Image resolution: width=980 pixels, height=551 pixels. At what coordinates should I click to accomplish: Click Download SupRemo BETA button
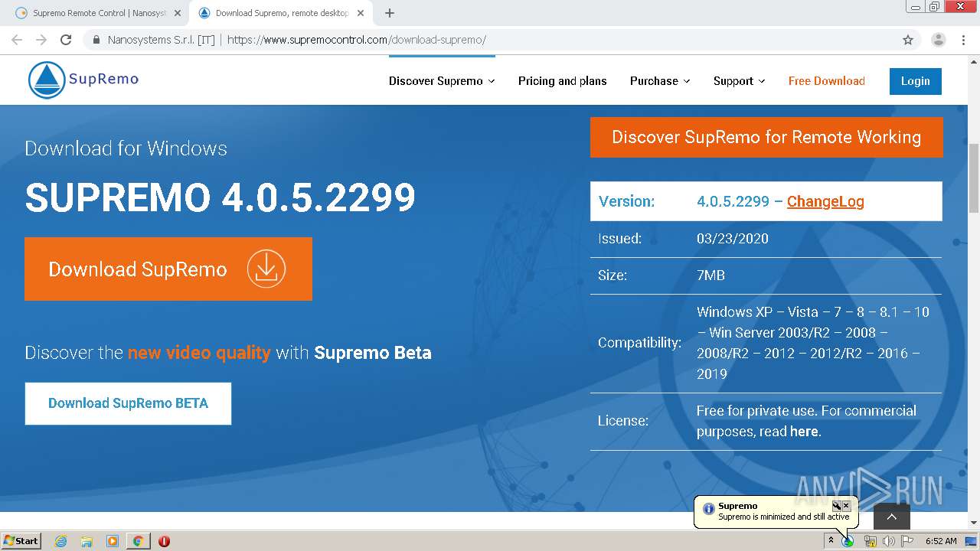pos(128,403)
